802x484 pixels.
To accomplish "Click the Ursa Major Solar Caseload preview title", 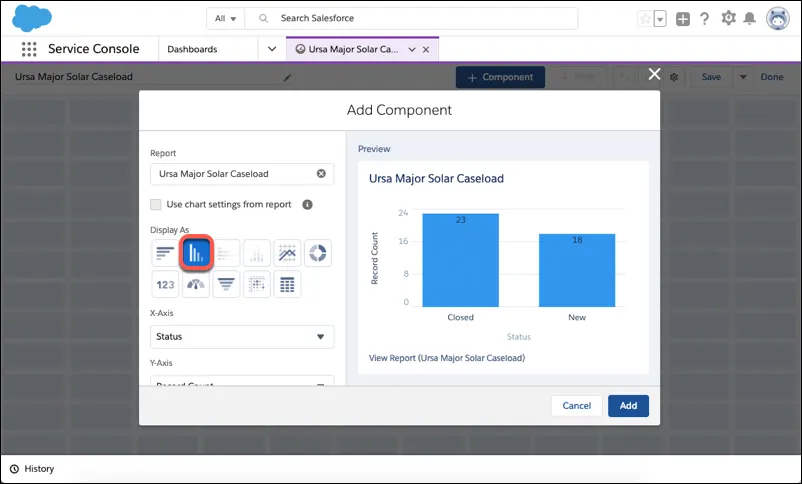I will [x=436, y=179].
